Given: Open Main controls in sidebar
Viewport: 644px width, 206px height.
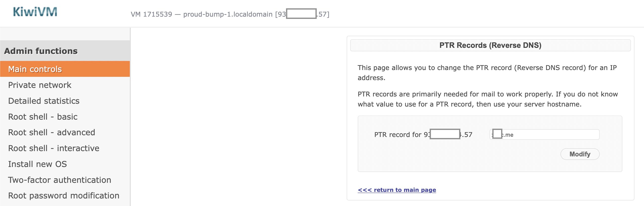Looking at the screenshot, I should click(65, 69).
